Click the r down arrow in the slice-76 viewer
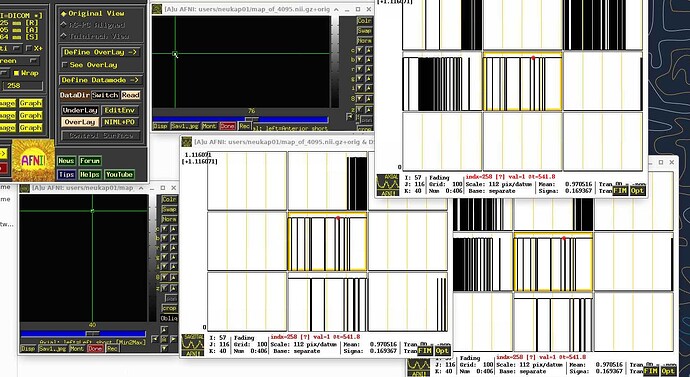 coord(360,69)
